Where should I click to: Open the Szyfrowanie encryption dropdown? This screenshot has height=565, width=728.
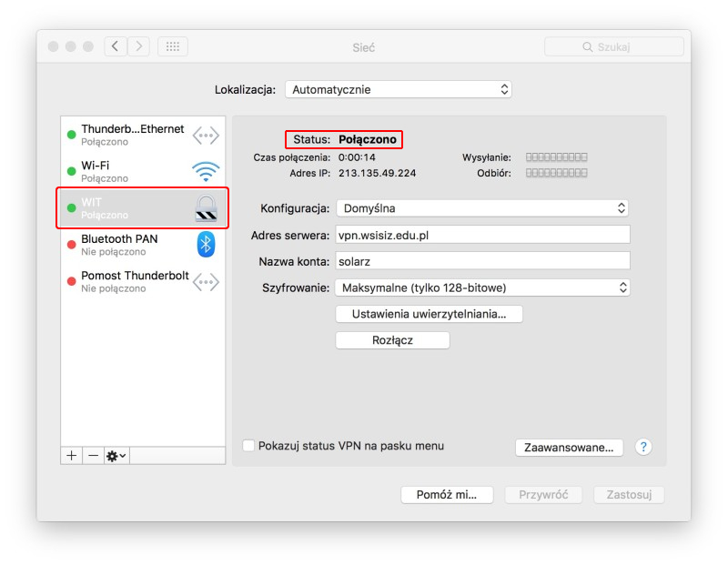click(x=482, y=288)
